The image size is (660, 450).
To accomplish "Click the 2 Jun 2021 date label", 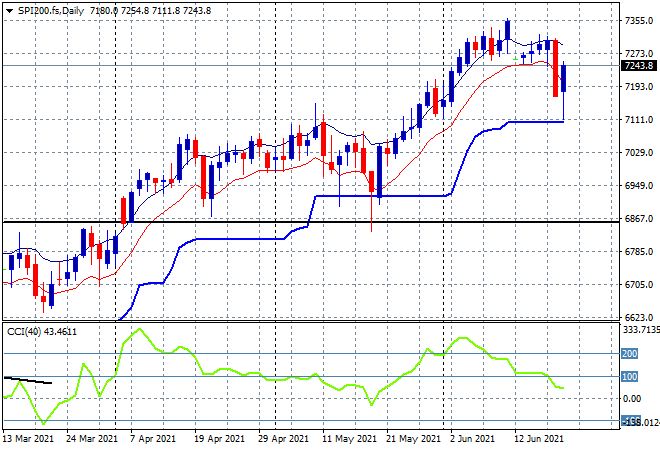I will [x=472, y=439].
